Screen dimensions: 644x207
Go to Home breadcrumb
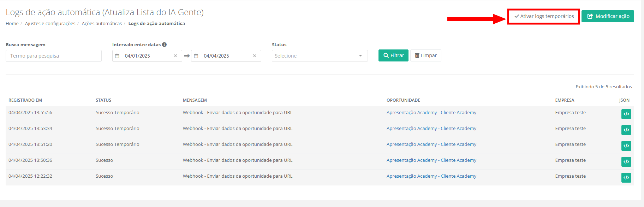pos(12,23)
